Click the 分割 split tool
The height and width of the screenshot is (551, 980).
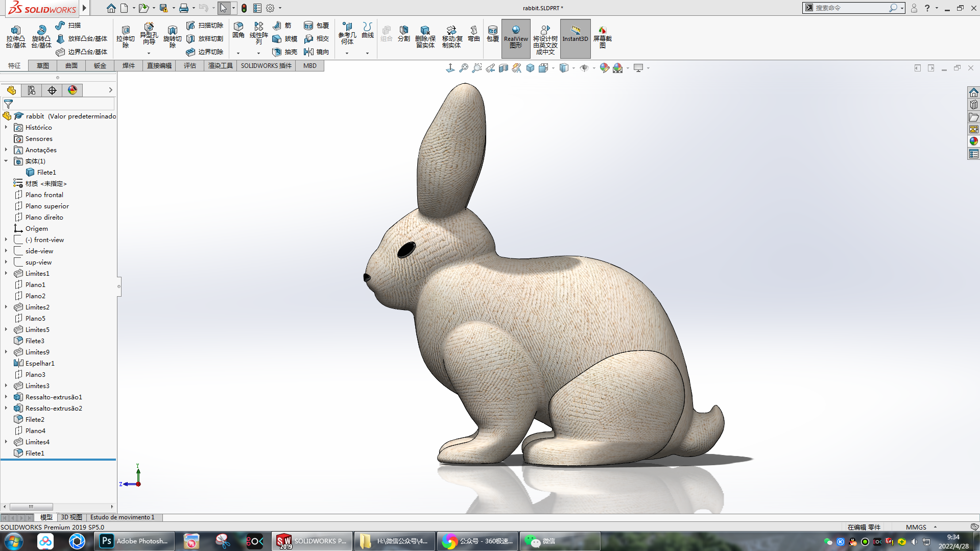(x=404, y=33)
